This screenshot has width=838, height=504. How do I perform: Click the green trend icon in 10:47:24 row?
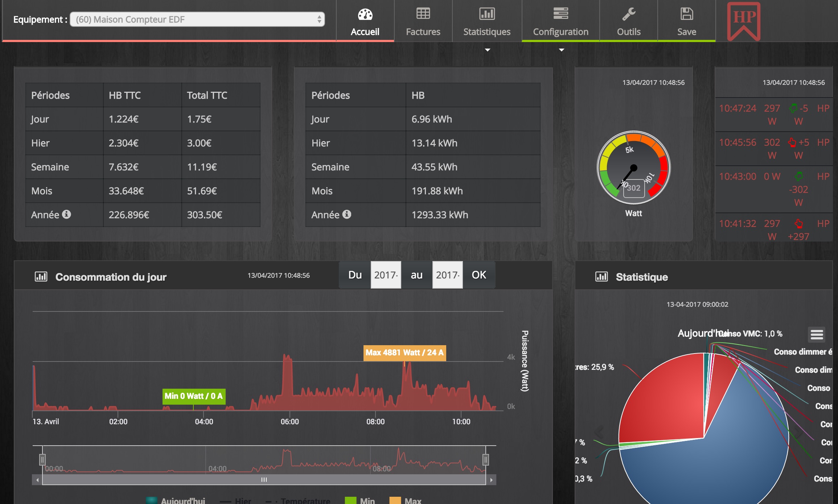point(793,108)
